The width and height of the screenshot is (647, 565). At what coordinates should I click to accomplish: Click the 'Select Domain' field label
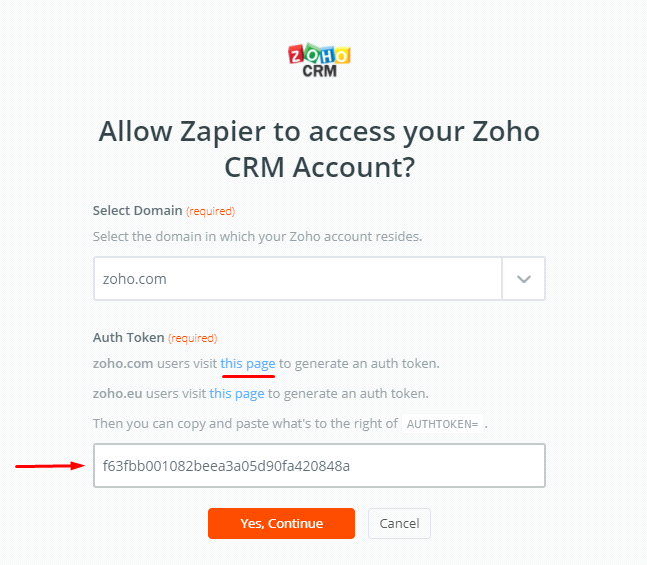click(138, 211)
